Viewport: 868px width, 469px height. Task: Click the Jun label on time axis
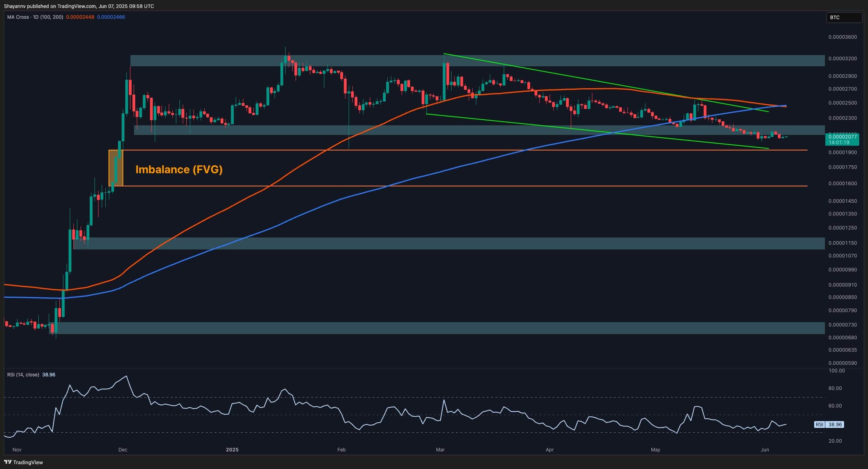(x=765, y=450)
